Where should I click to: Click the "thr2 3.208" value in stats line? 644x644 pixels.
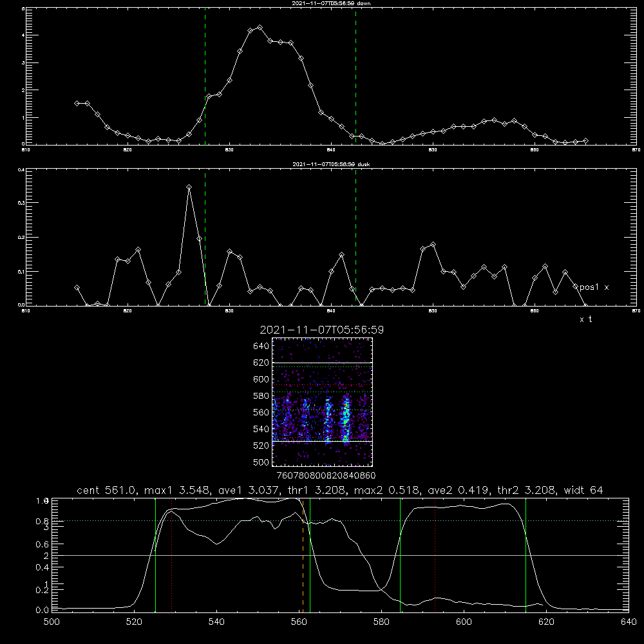[527, 490]
